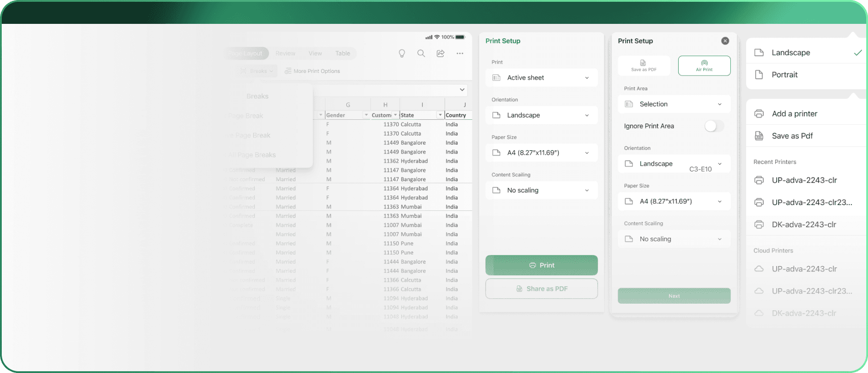This screenshot has height=373, width=868.
Task: Switch to the Table tab
Action: pyautogui.click(x=343, y=53)
